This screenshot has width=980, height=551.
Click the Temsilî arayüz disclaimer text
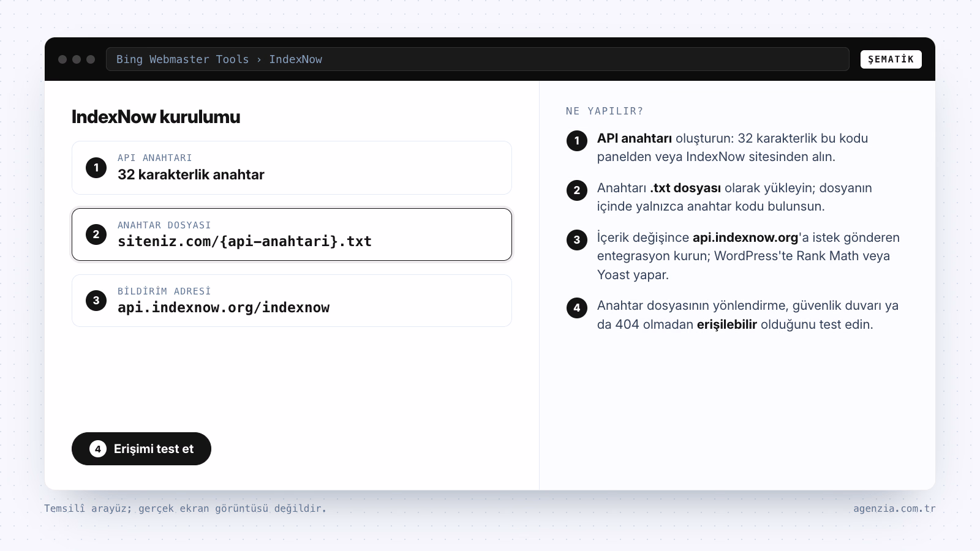[x=185, y=508]
